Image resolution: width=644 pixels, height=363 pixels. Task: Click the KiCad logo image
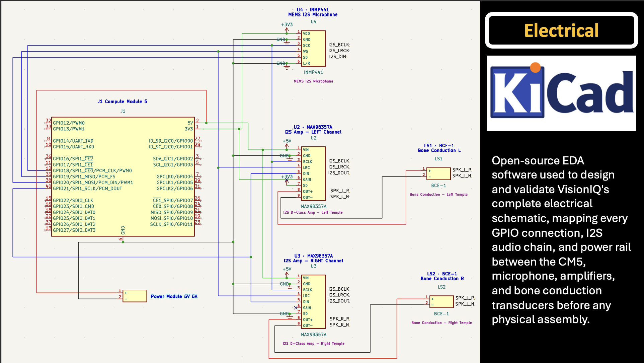coord(561,93)
